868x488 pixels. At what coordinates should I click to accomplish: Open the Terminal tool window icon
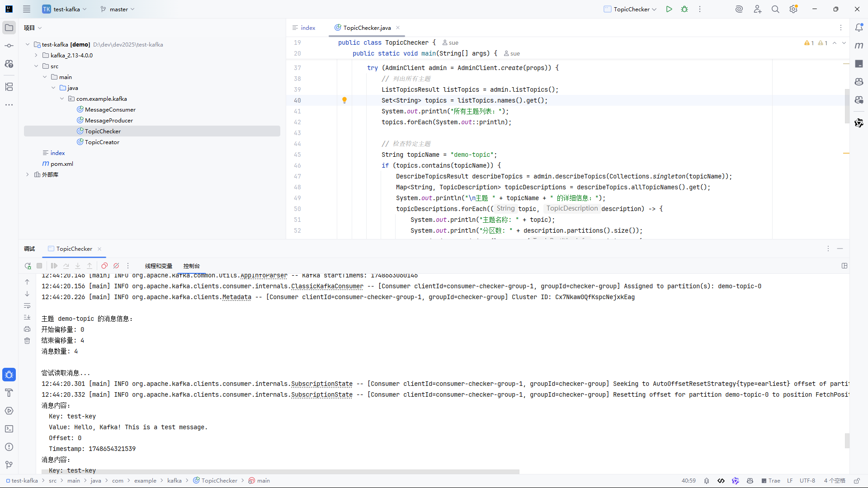tap(9, 429)
